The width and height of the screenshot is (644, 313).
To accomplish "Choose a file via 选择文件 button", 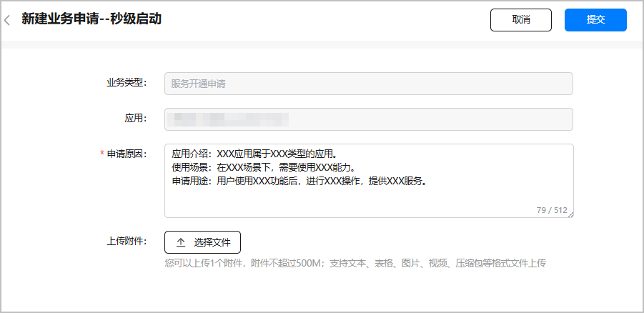I will pyautogui.click(x=202, y=242).
